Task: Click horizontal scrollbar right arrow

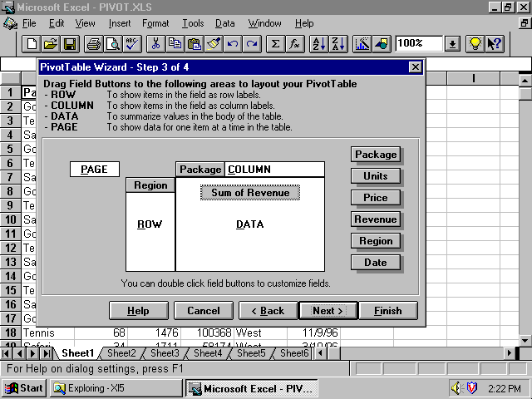Action: tap(509, 353)
